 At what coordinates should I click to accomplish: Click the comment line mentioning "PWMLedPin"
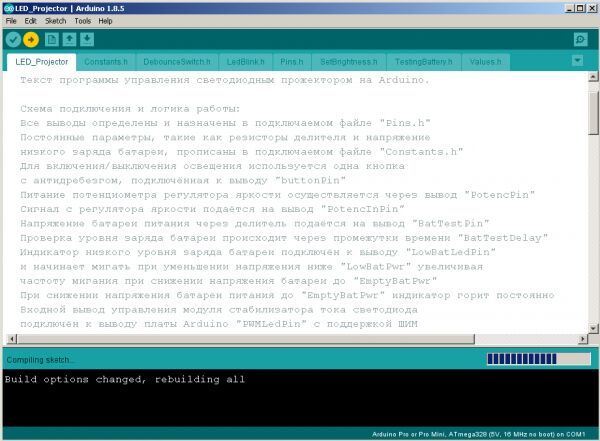pyautogui.click(x=219, y=324)
